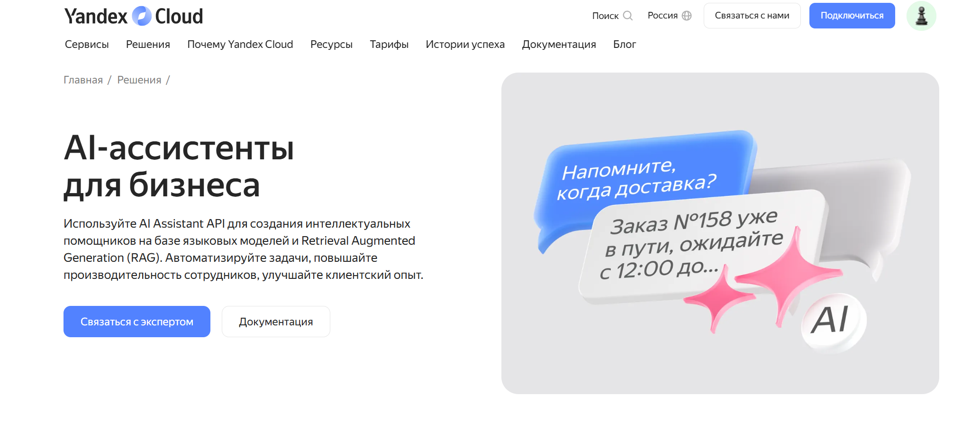Go to the Блог page

625,44
